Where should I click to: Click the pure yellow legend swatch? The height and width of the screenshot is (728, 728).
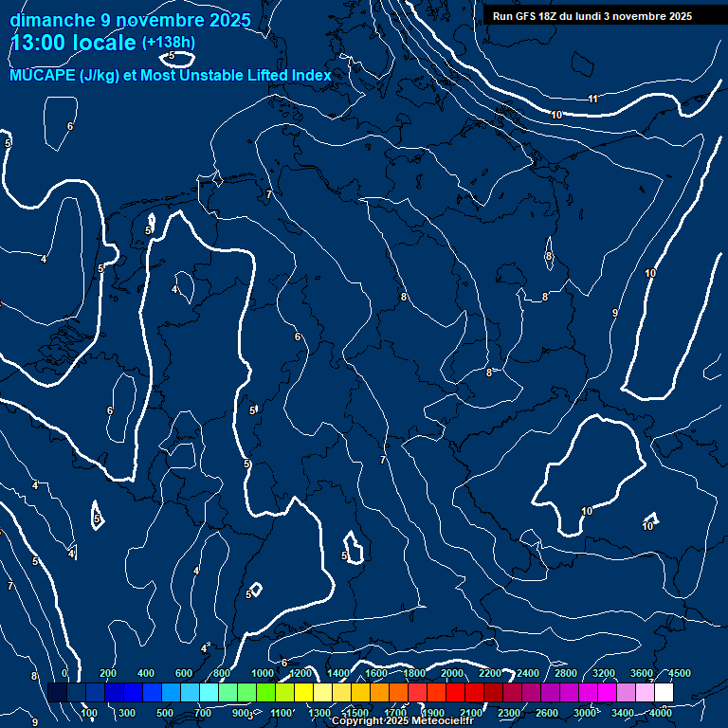(303, 692)
